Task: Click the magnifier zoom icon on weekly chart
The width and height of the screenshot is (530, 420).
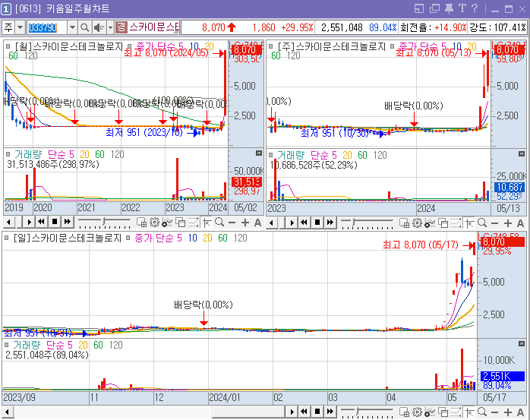Action: pos(482,223)
